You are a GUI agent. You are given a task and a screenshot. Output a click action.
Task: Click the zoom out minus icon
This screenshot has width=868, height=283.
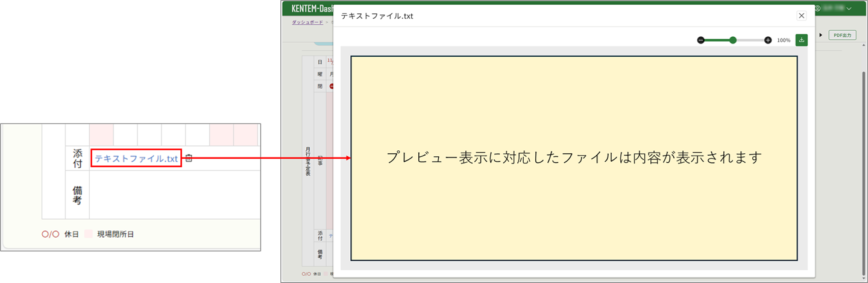[700, 40]
